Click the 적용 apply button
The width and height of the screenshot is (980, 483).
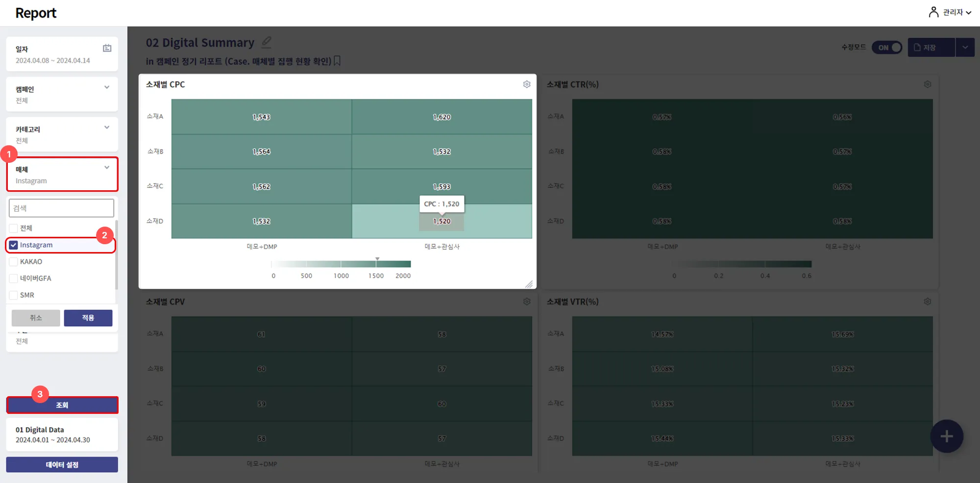tap(88, 318)
